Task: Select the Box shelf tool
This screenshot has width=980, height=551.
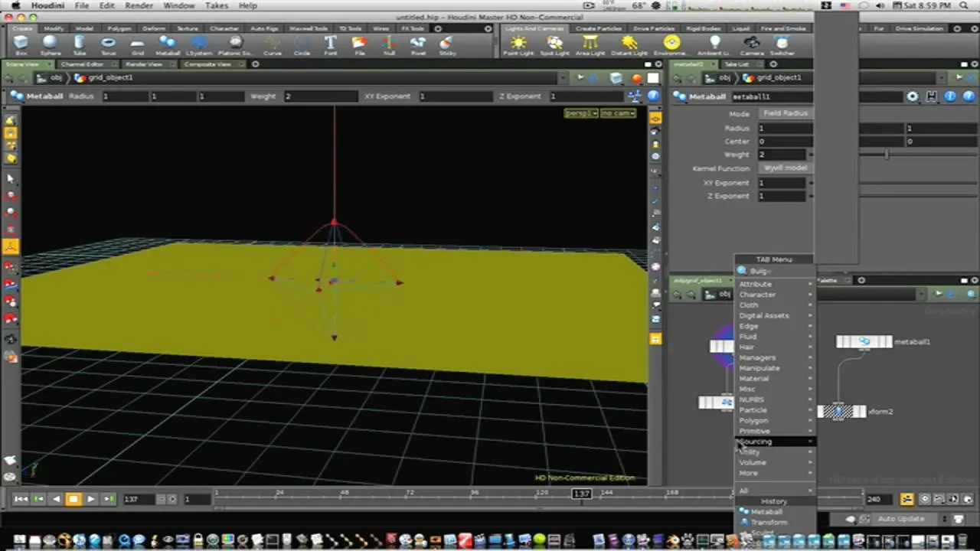Action: click(x=21, y=45)
